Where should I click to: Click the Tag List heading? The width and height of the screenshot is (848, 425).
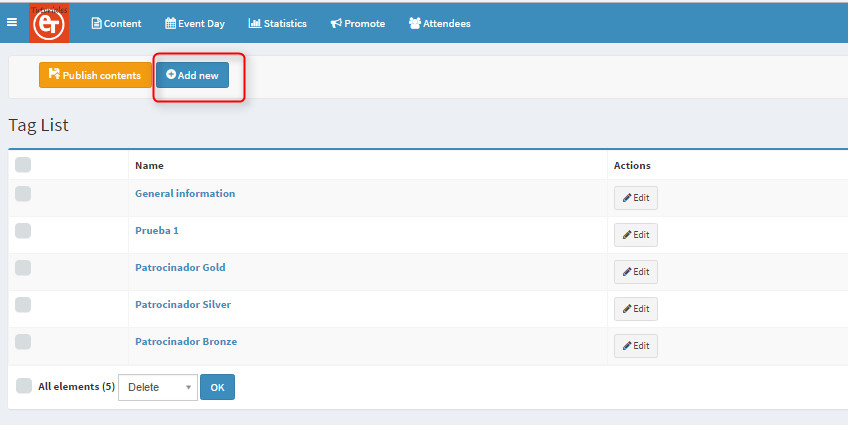[38, 125]
